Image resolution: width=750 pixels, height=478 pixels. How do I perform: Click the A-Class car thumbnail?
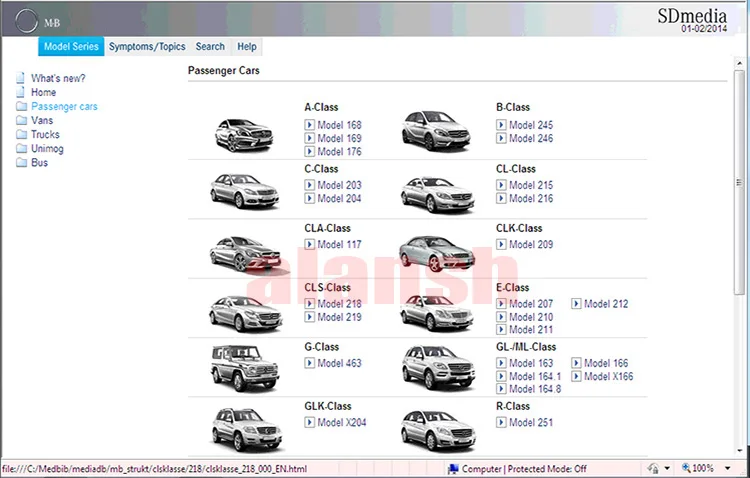(x=244, y=135)
